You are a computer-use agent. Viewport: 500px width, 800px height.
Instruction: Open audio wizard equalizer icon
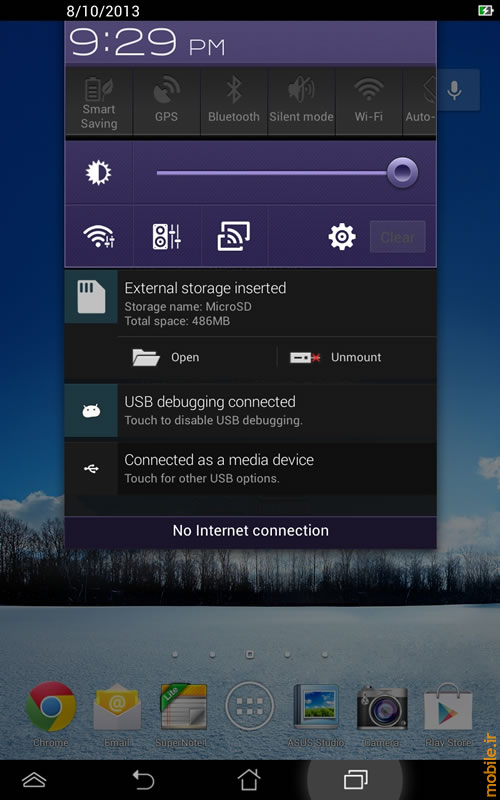click(167, 237)
